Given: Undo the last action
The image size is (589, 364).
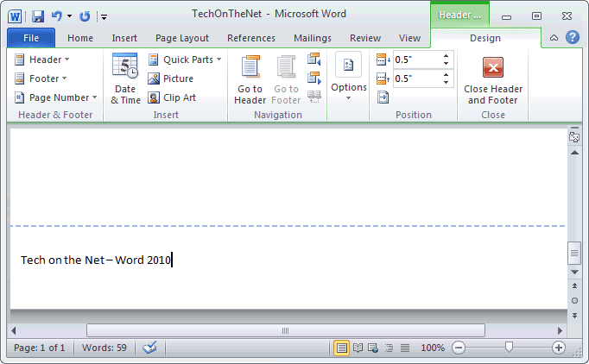Looking at the screenshot, I should coord(57,16).
